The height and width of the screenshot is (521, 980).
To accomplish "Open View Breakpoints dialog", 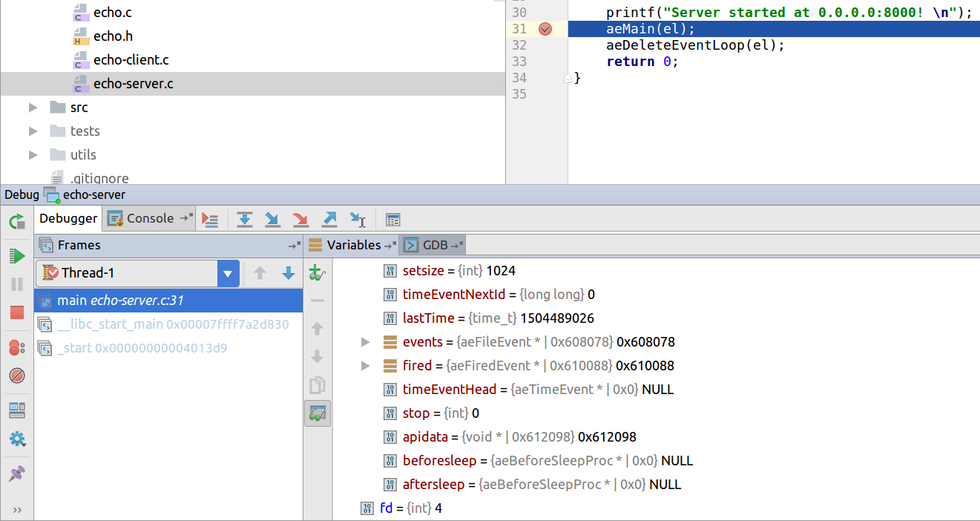I will (x=17, y=347).
